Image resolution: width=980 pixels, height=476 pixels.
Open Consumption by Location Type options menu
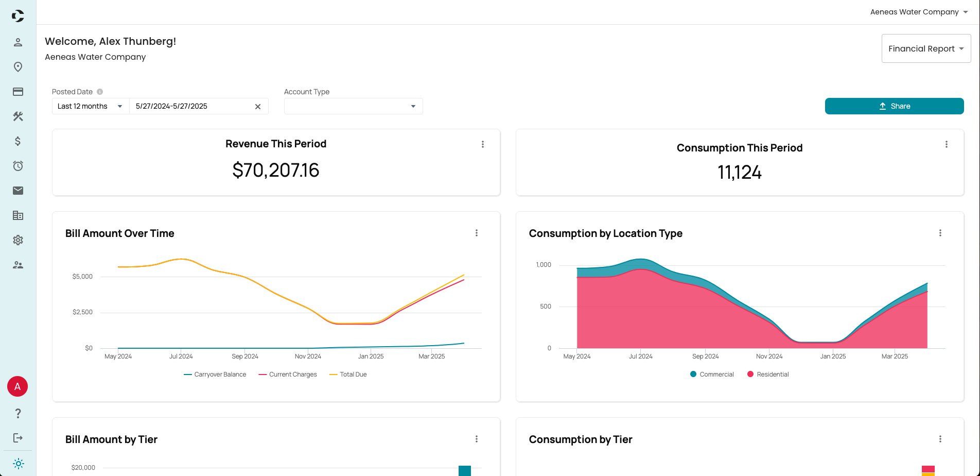pos(940,233)
